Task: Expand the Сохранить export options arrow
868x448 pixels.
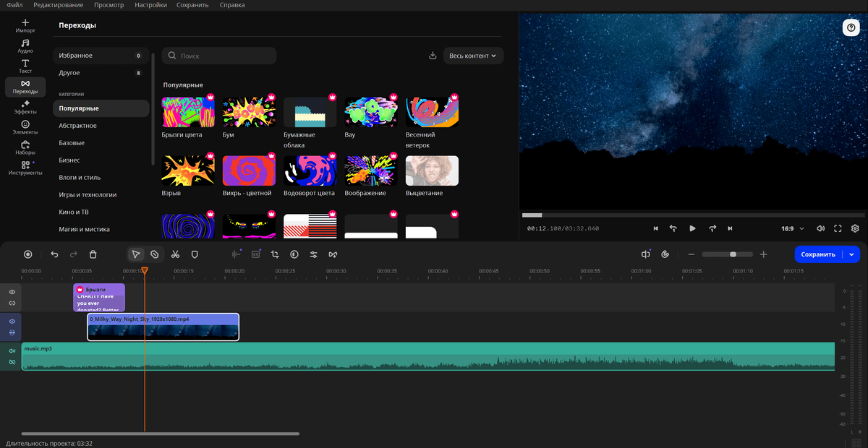Action: [851, 254]
